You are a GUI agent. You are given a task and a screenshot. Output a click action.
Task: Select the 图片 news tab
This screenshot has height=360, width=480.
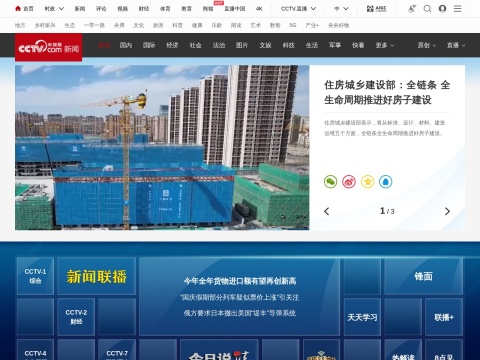(x=242, y=45)
